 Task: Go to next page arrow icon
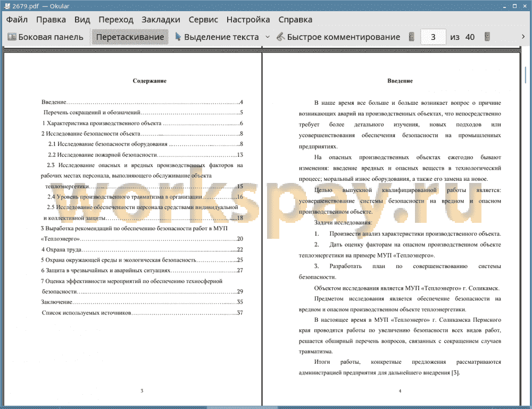[x=487, y=37]
